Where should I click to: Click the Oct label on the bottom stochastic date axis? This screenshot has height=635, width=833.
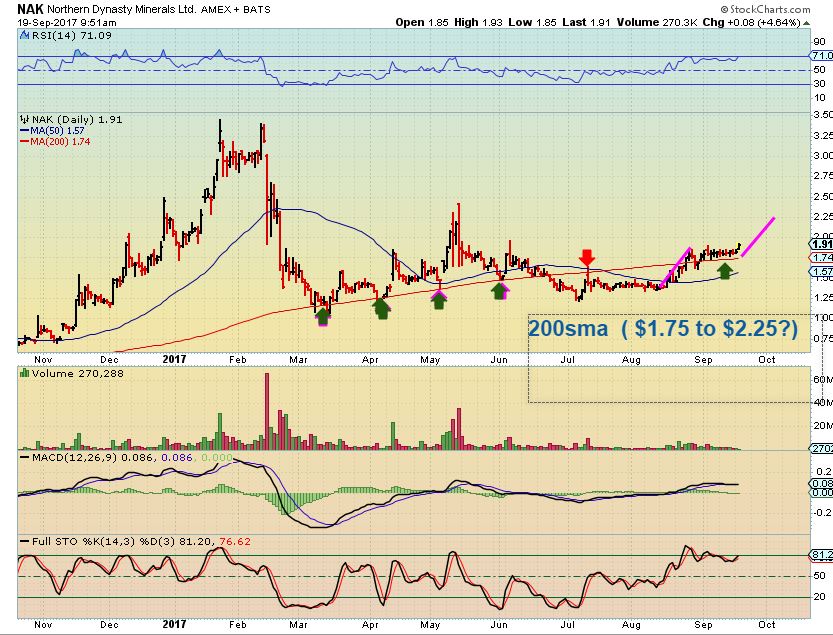[x=767, y=625]
